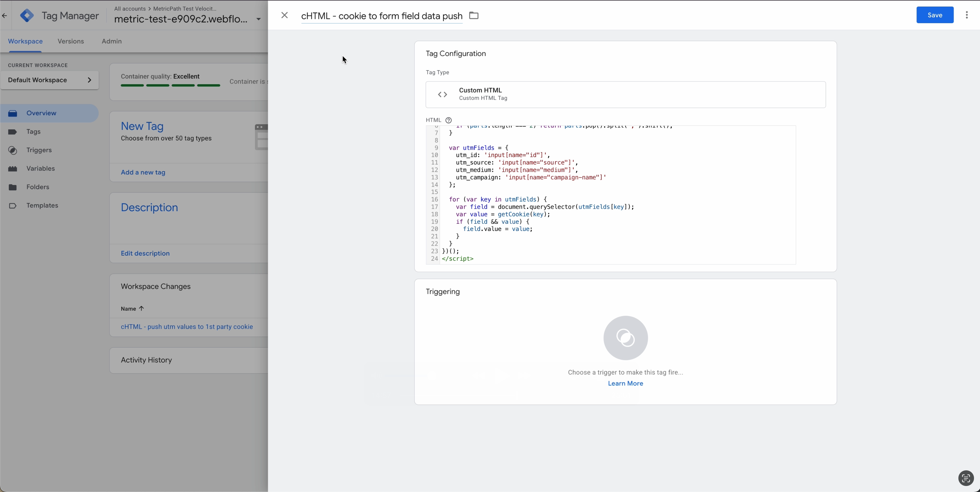The width and height of the screenshot is (980, 492).
Task: Click the New Tag card heading
Action: (x=142, y=126)
